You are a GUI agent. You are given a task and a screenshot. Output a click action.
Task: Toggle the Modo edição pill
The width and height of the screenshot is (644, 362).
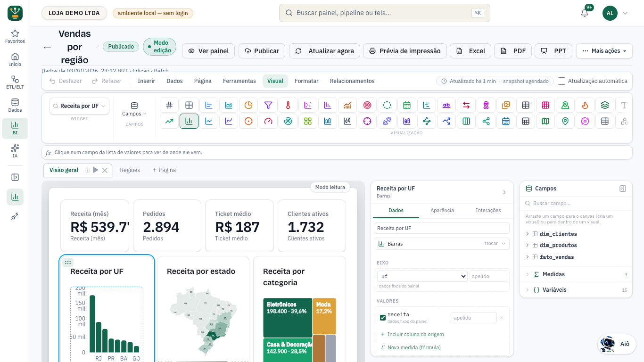click(159, 47)
